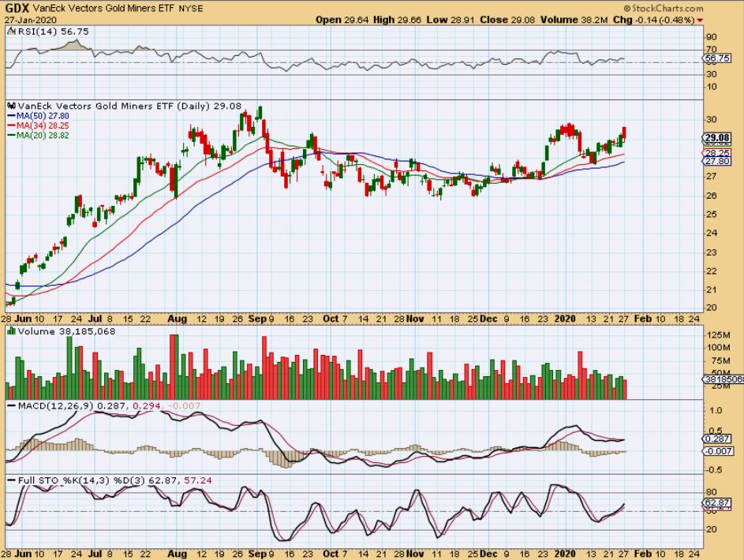This screenshot has width=744, height=560.
Task: Click the Sep label on bottommost date axis
Action: [x=257, y=554]
